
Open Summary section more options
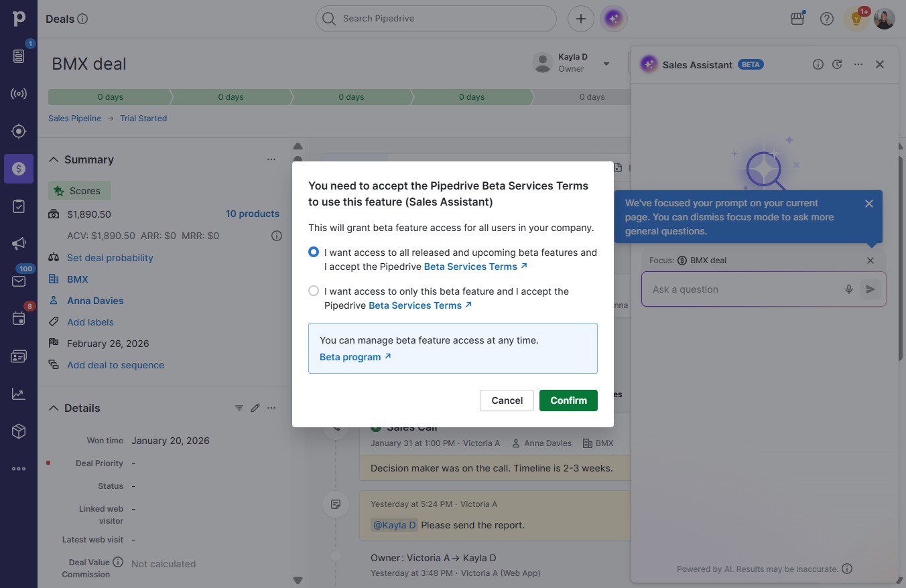[271, 159]
